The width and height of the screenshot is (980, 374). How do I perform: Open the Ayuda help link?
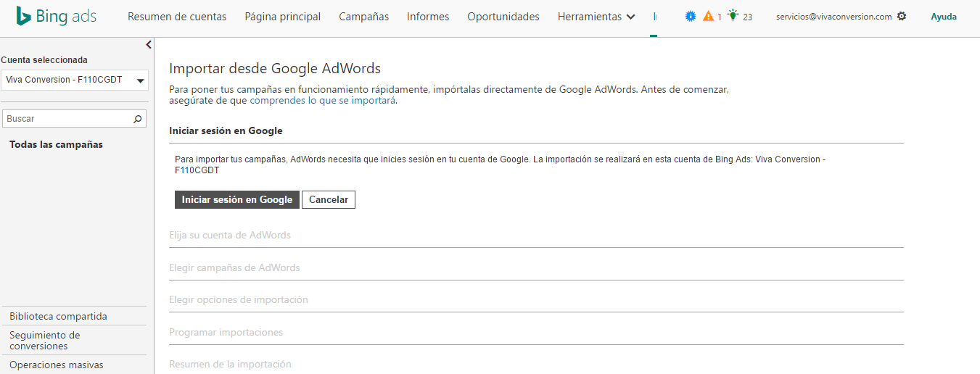pyautogui.click(x=944, y=17)
